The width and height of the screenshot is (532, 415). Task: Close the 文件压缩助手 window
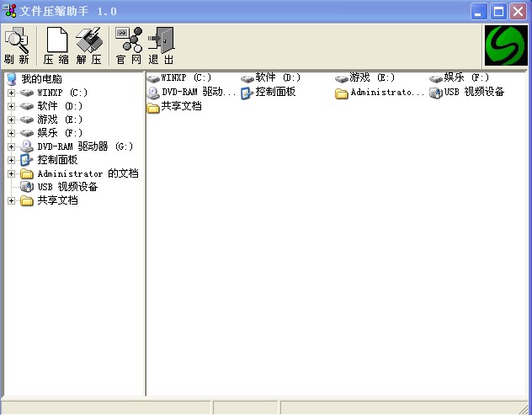(518, 12)
